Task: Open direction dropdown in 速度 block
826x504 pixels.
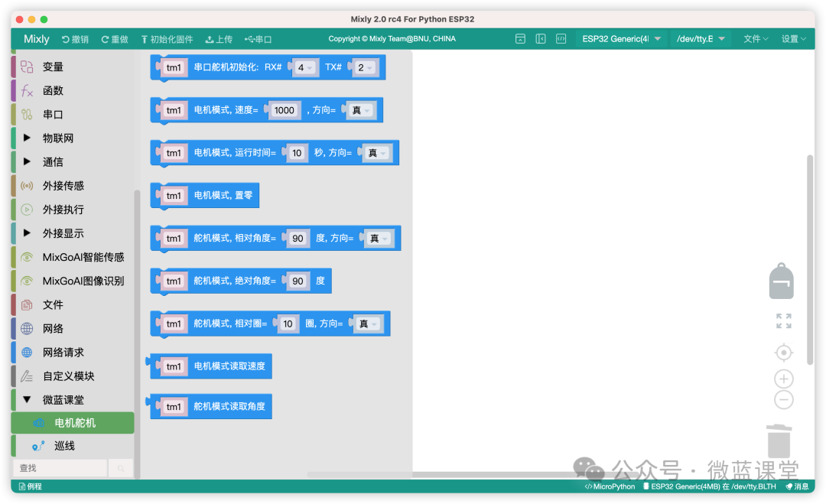Action: click(362, 110)
